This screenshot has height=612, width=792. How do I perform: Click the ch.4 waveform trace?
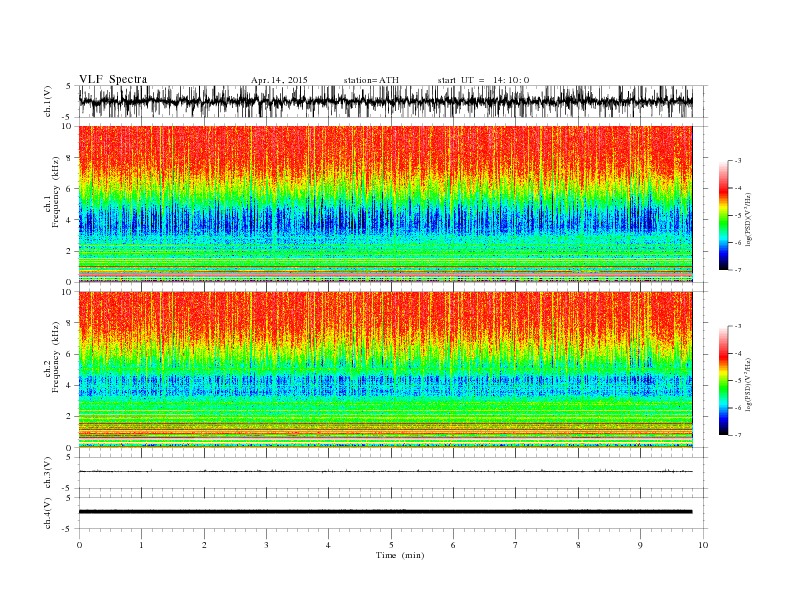coord(385,512)
